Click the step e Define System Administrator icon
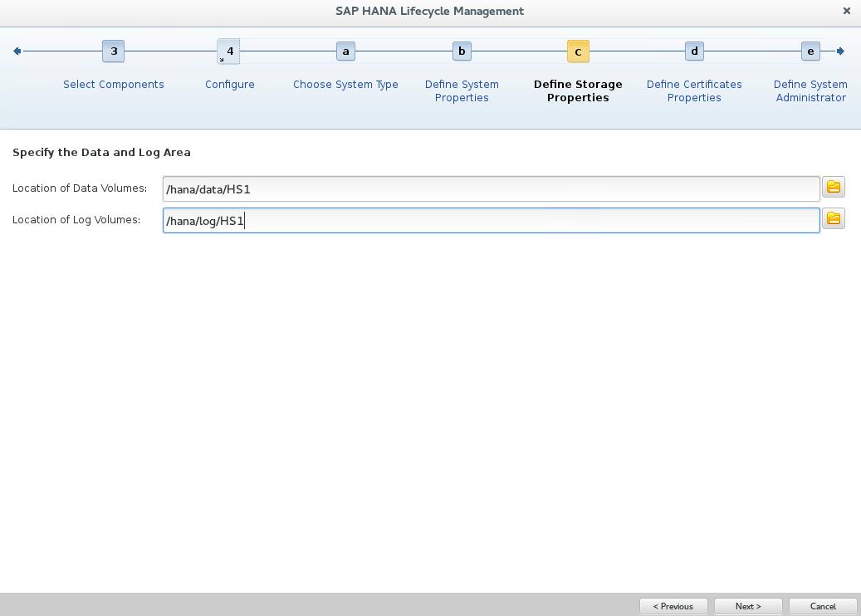The image size is (861, 616). pyautogui.click(x=810, y=51)
